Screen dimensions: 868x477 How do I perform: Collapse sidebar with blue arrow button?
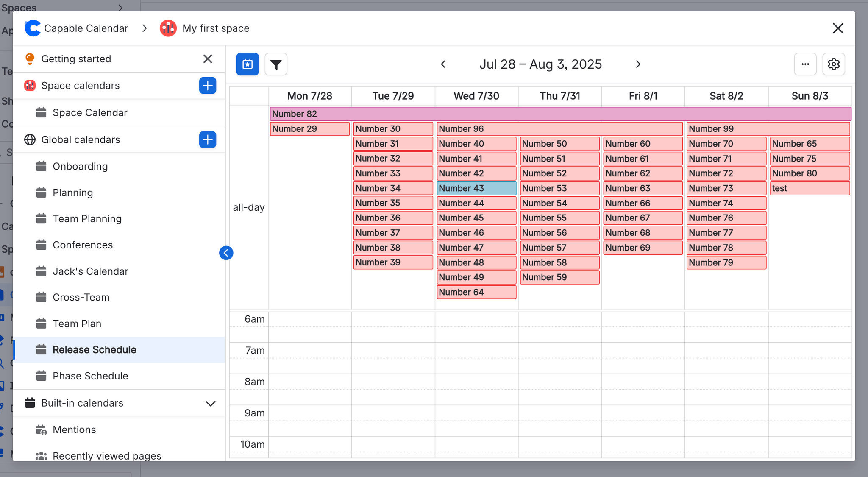tap(226, 253)
